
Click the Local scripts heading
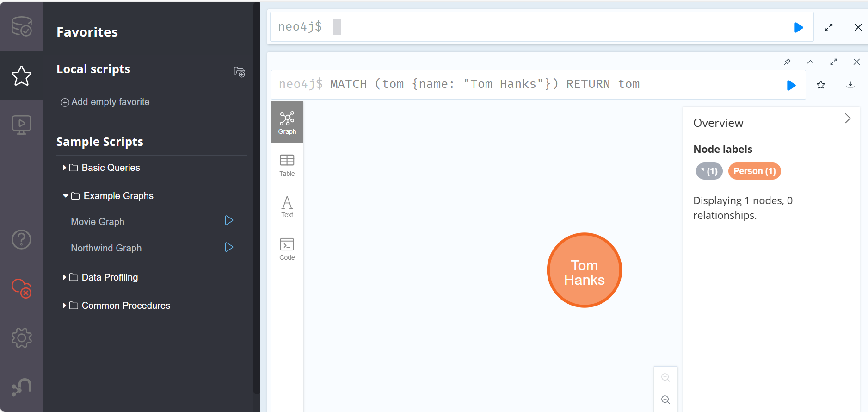[93, 69]
